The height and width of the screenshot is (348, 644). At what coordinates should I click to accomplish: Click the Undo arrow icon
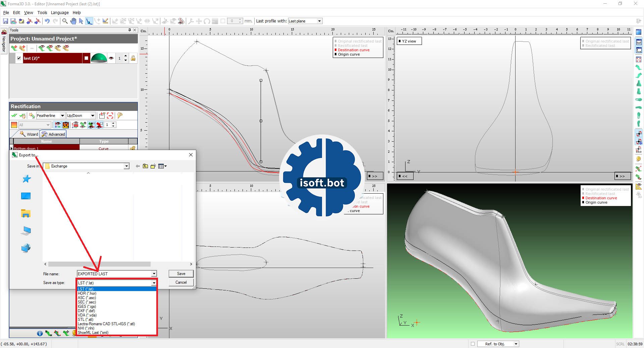click(x=47, y=21)
